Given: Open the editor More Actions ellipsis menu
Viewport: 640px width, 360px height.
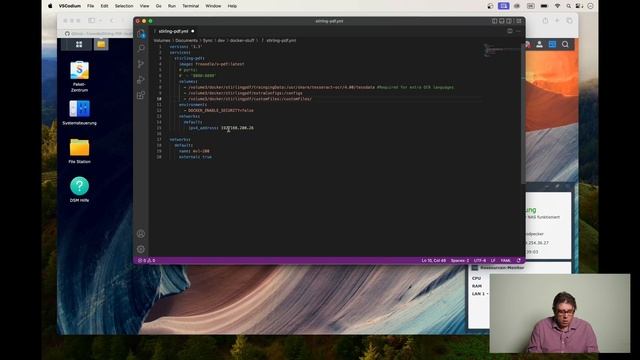Looking at the screenshot, I should tap(518, 31).
